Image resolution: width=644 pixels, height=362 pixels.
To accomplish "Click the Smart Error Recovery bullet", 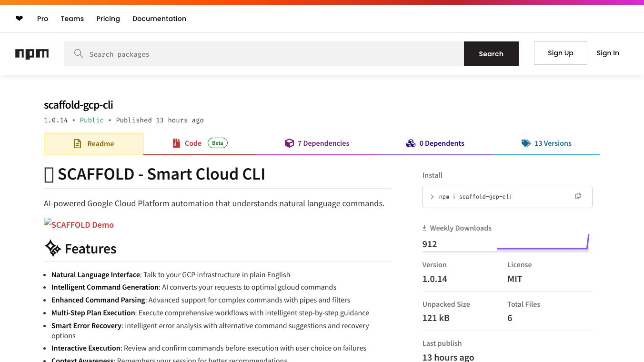I will pyautogui.click(x=210, y=331).
